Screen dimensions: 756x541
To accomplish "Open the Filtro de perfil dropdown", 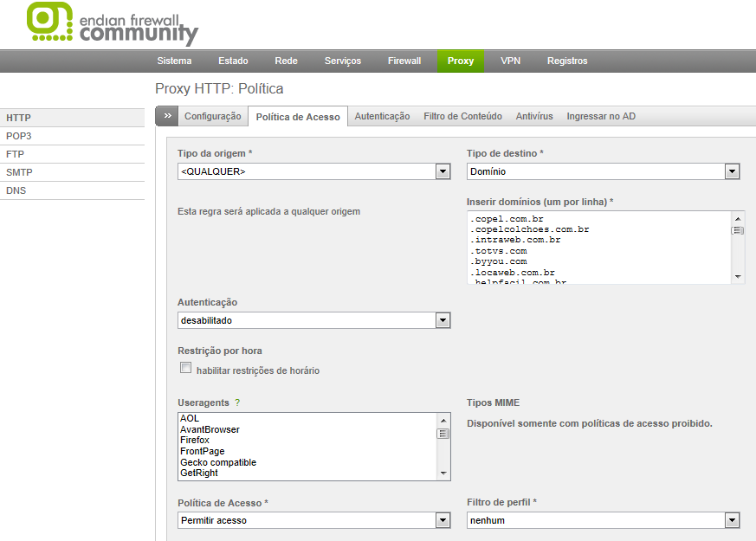I will click(x=604, y=520).
